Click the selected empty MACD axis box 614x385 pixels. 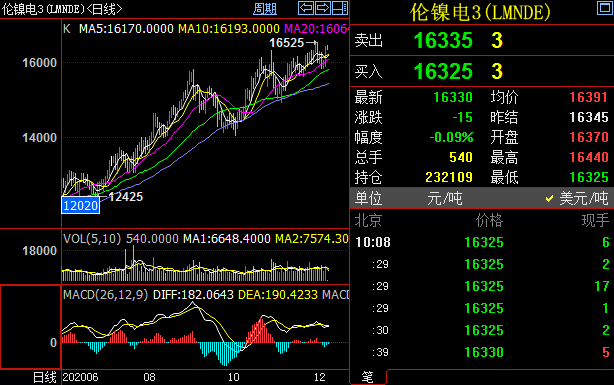point(31,327)
